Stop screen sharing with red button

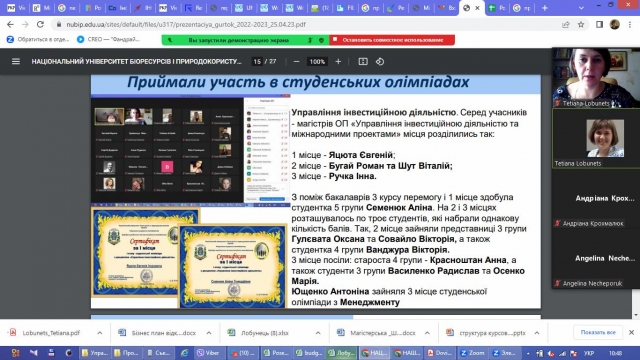(392, 40)
